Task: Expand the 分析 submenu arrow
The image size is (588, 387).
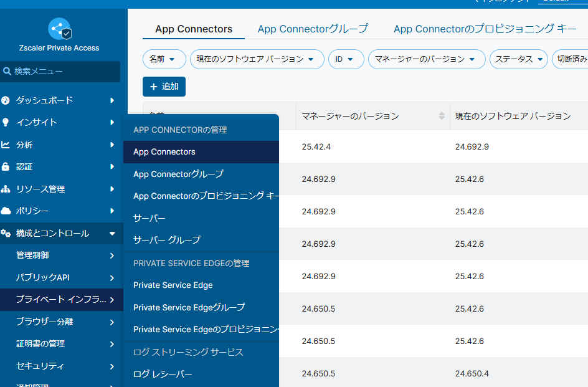Action: click(x=111, y=145)
